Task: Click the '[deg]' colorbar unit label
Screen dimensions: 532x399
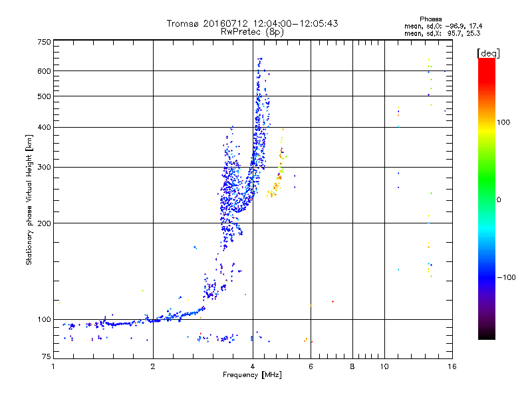Action: click(x=488, y=53)
